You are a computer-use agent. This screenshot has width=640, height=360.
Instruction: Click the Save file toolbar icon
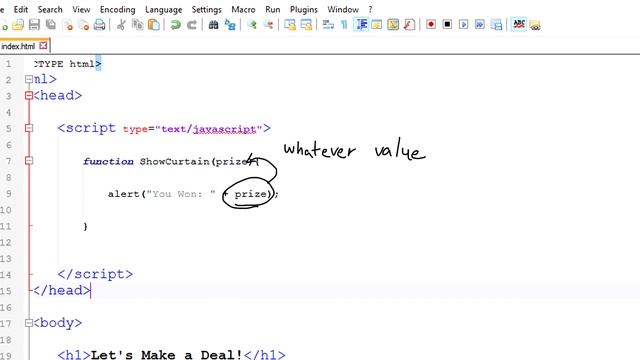[x=34, y=25]
